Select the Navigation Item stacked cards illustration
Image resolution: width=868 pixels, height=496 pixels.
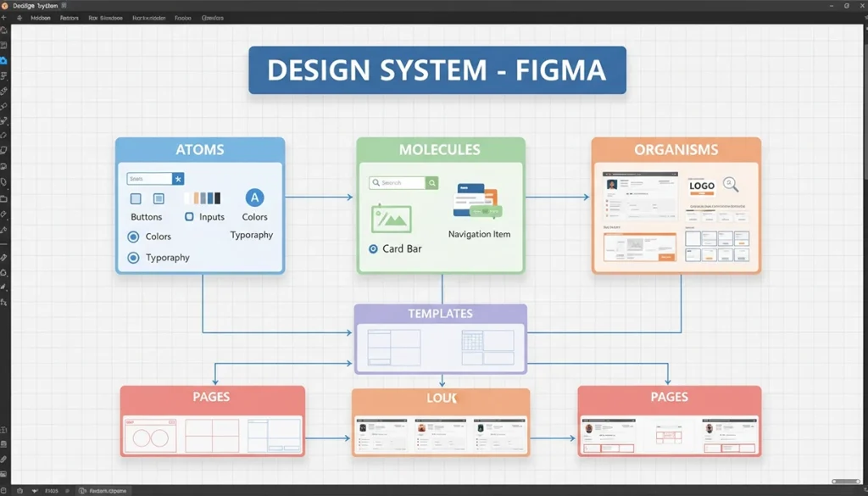477,201
